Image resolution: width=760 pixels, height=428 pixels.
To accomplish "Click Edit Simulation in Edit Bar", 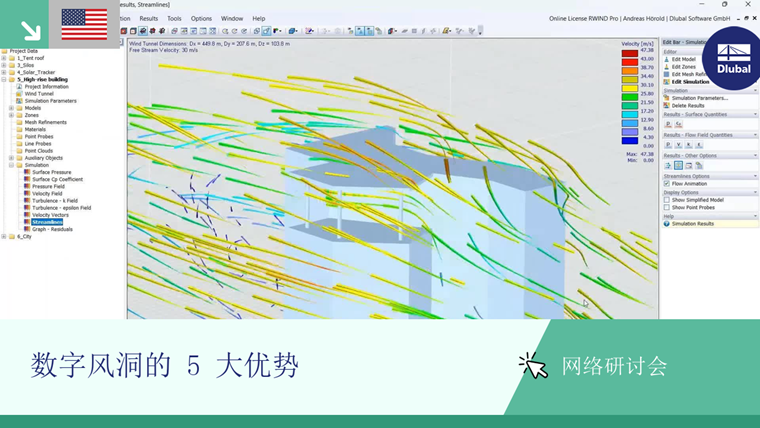I will 690,82.
